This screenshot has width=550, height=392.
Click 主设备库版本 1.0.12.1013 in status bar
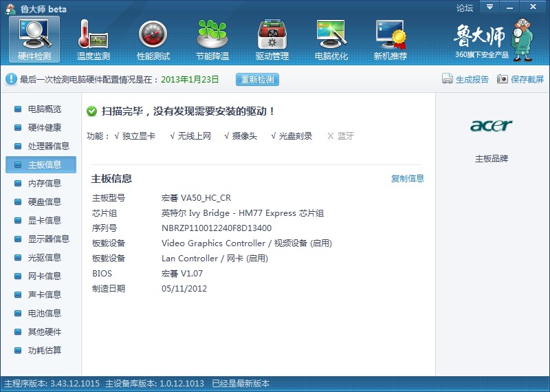point(155,384)
